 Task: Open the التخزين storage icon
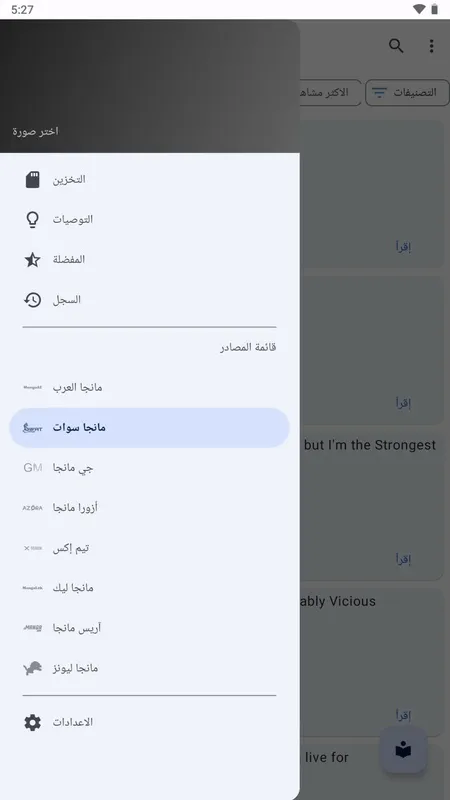point(33,180)
